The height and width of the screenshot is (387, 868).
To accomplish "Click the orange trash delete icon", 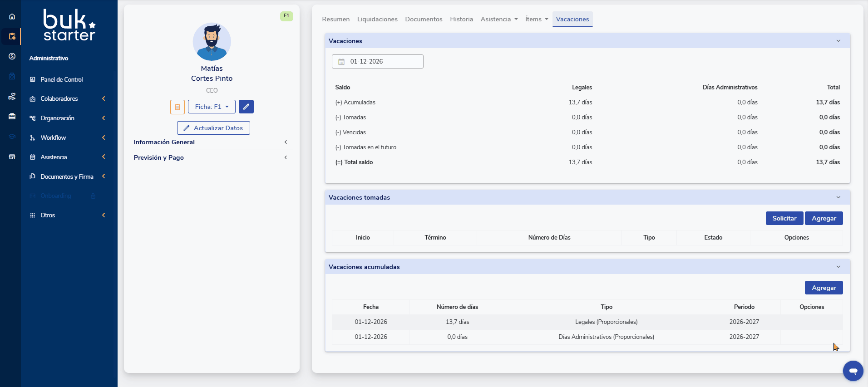I will coord(178,107).
